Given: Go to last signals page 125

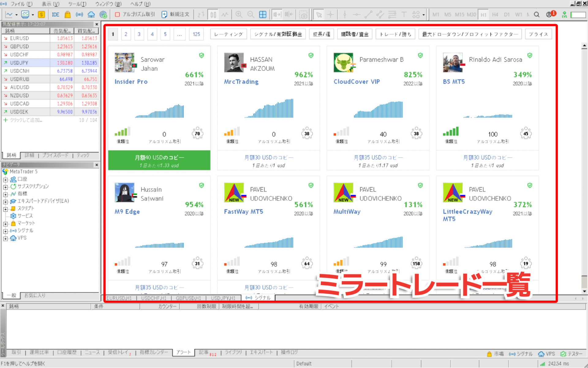Looking at the screenshot, I should [x=196, y=34].
